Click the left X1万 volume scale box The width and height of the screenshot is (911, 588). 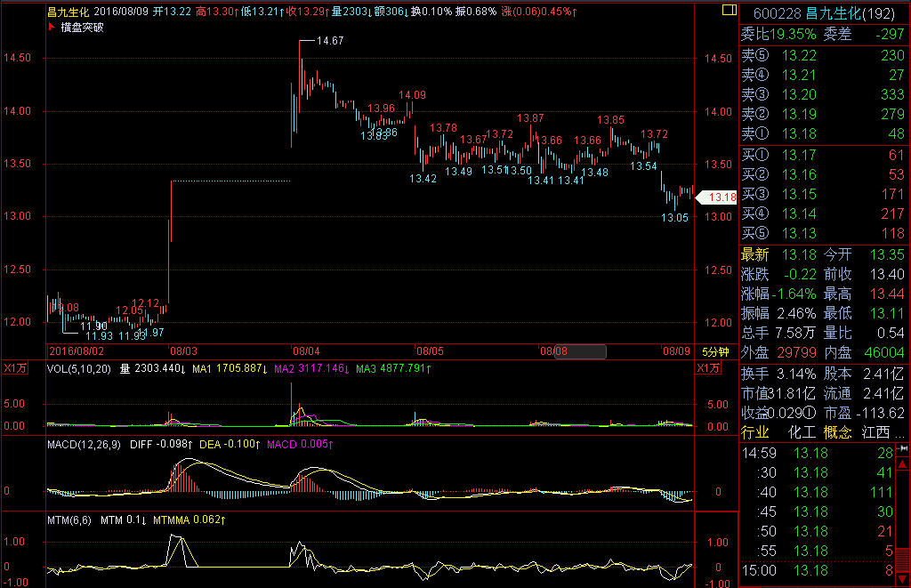pos(13,368)
